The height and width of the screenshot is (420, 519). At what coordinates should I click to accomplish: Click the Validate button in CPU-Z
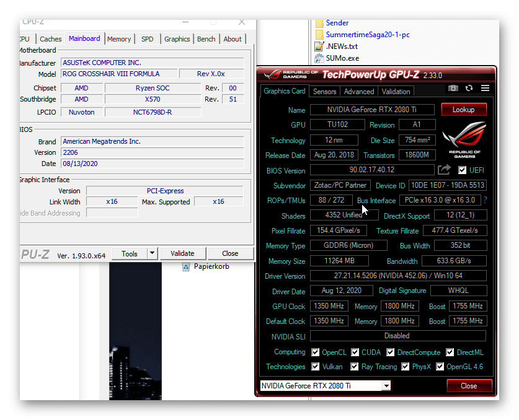point(182,253)
